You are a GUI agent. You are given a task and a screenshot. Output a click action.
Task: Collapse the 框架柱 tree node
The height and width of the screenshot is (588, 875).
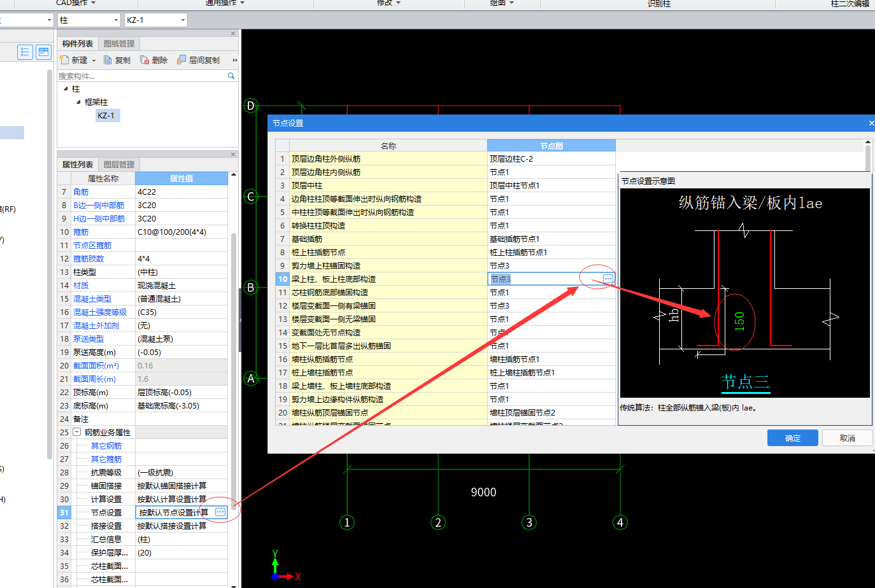coord(79,102)
